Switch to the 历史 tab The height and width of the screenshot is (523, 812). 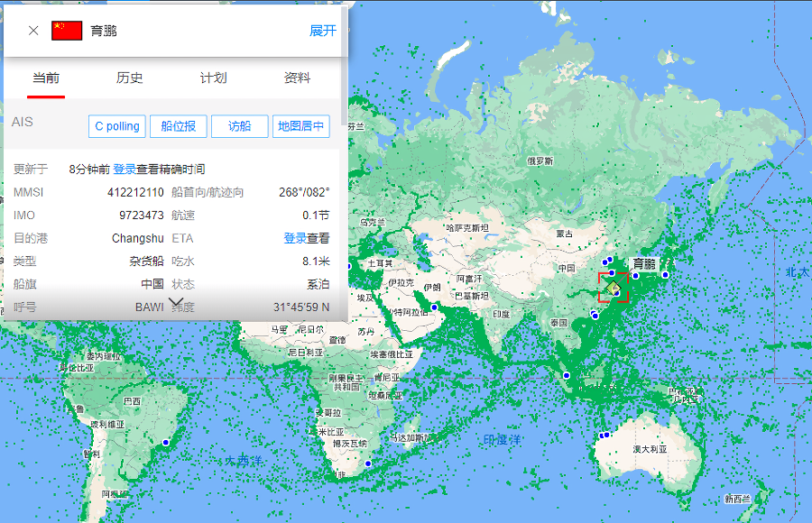click(x=129, y=78)
